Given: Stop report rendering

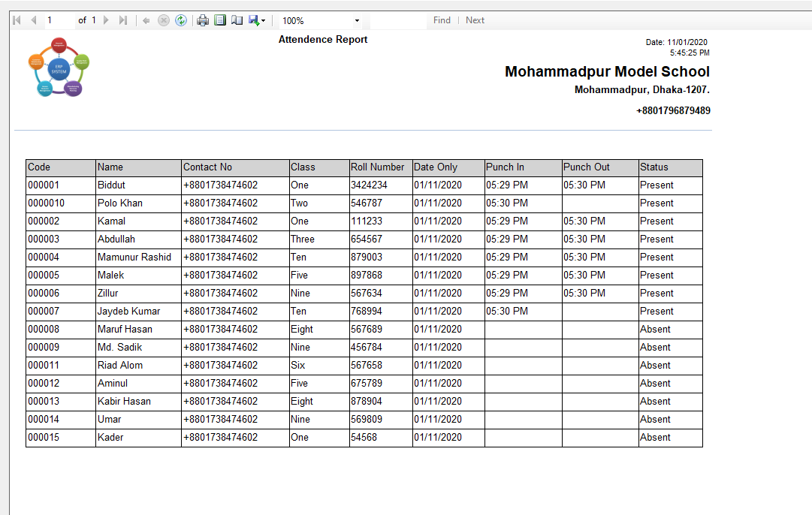Looking at the screenshot, I should pos(164,20).
